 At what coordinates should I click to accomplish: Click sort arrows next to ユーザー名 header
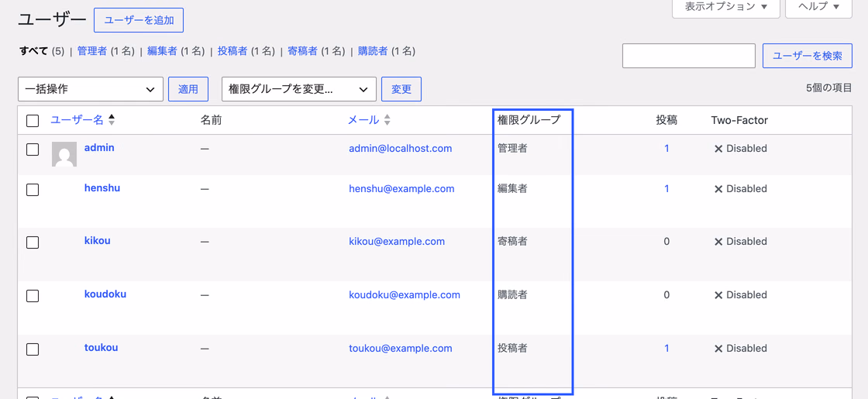point(112,119)
